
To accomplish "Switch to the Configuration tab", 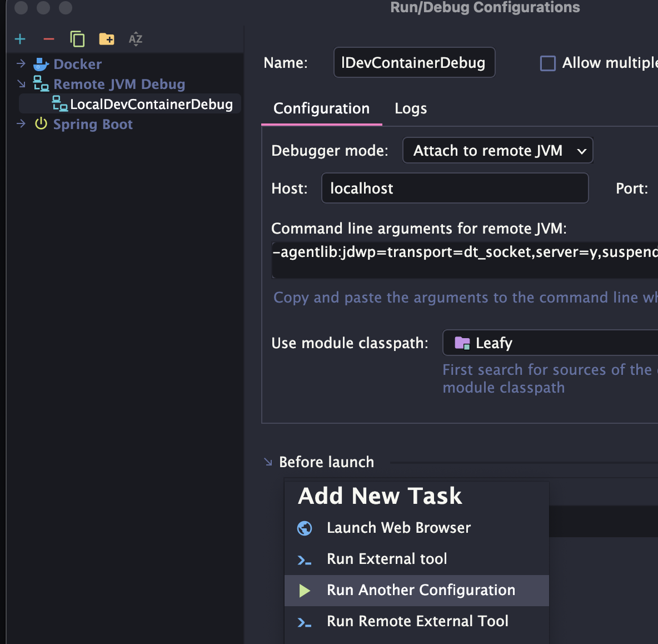I will 321,109.
